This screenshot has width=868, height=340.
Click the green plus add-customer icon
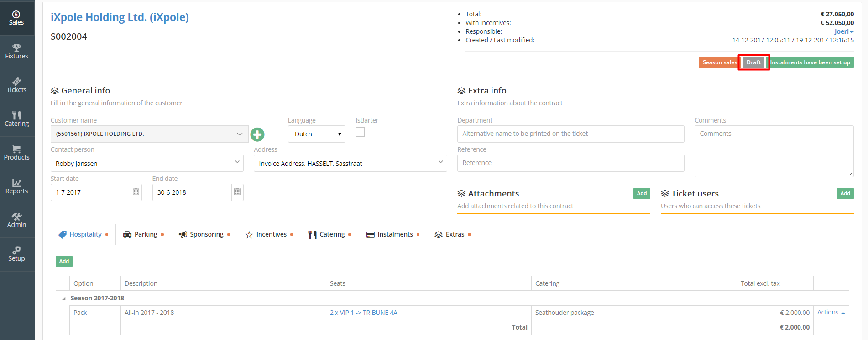click(257, 134)
